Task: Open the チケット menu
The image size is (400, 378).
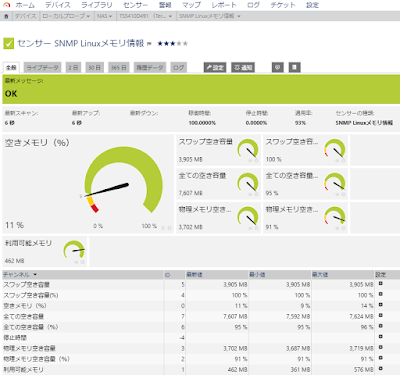Action: [283, 5]
